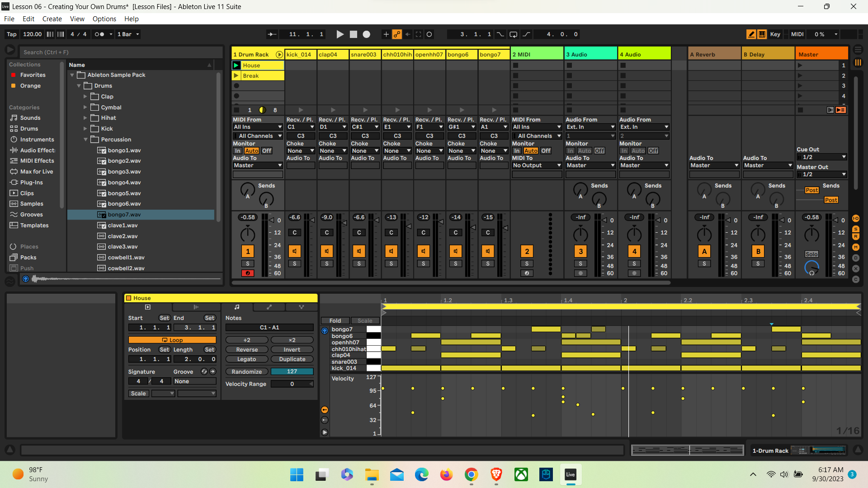
Task: Click the transport Stop button
Action: 354,34
